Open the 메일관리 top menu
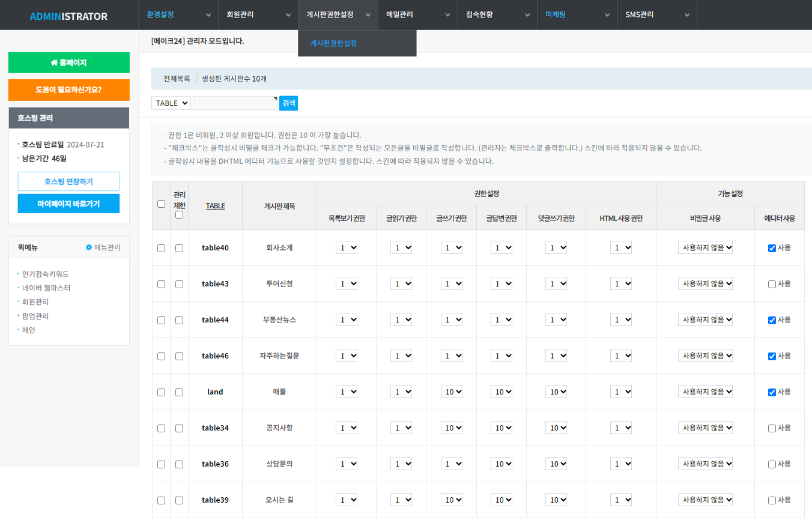Screen dimensions: 812x526 tap(418, 14)
